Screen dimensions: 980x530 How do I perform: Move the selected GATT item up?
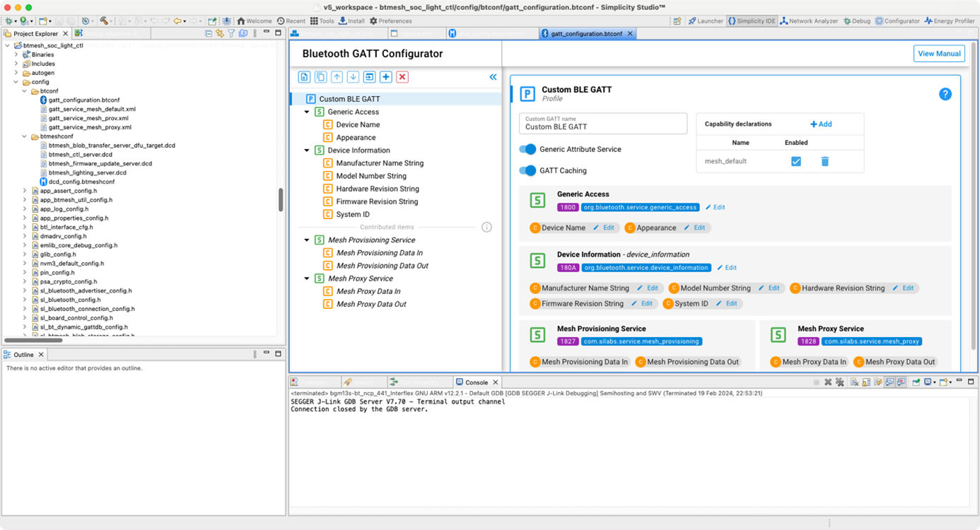click(337, 76)
